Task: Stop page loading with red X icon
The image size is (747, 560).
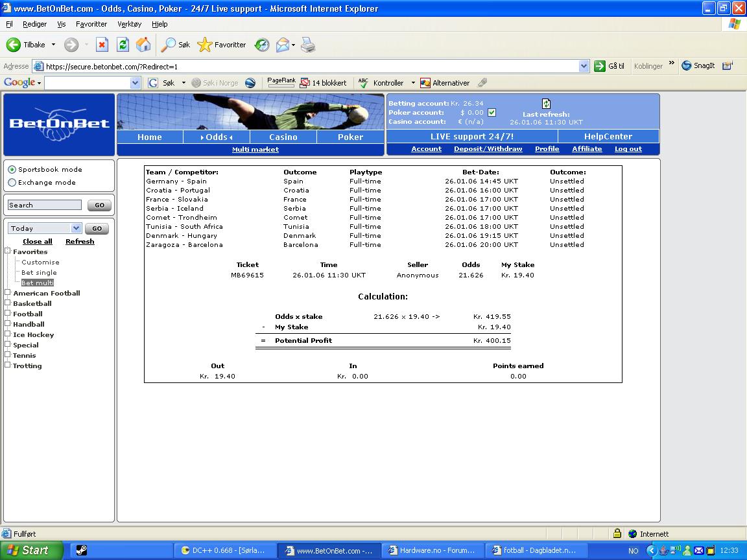Action: [x=102, y=45]
